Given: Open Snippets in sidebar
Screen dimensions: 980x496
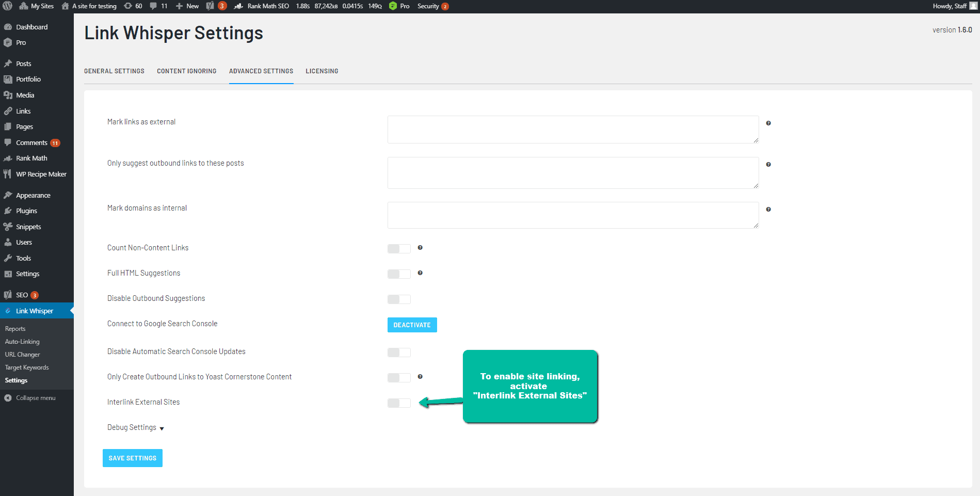Looking at the screenshot, I should tap(37, 227).
